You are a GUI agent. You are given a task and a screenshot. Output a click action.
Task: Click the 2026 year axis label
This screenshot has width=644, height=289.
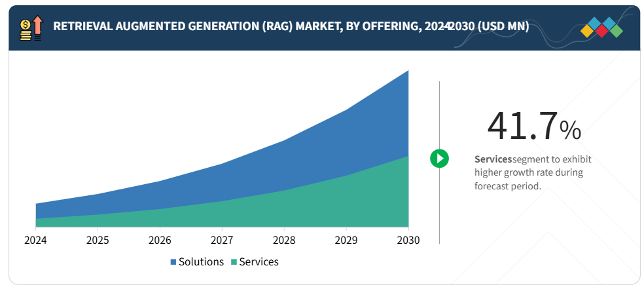tap(160, 240)
